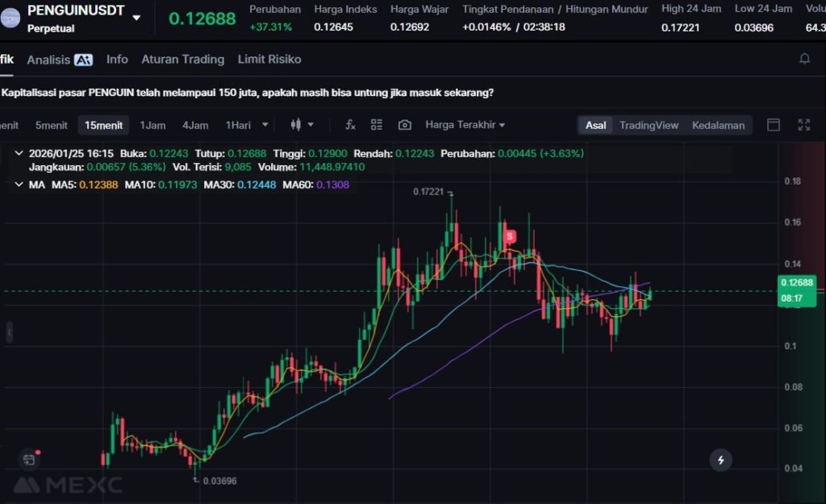Open the calendar icon on the chart
826x504 pixels.
(29, 460)
